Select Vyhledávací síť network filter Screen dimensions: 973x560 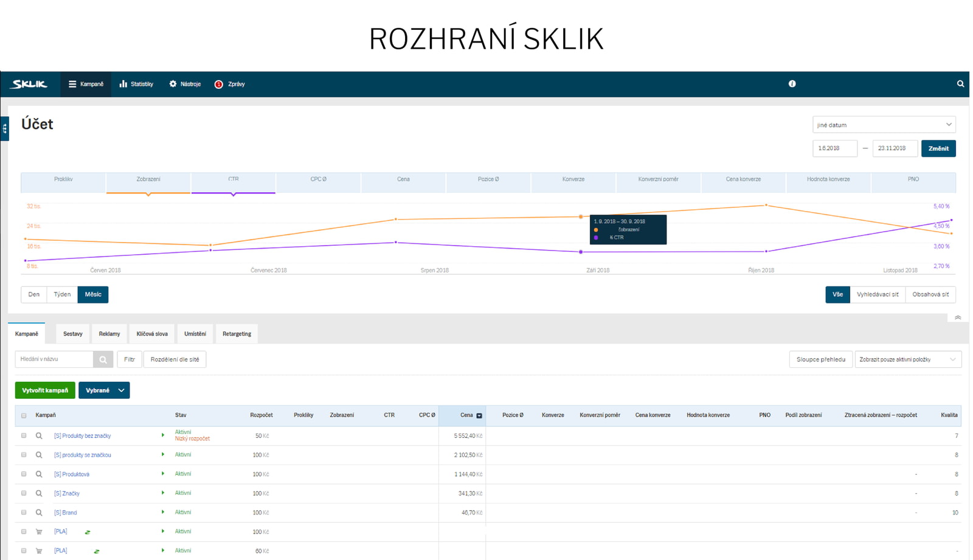[878, 294]
